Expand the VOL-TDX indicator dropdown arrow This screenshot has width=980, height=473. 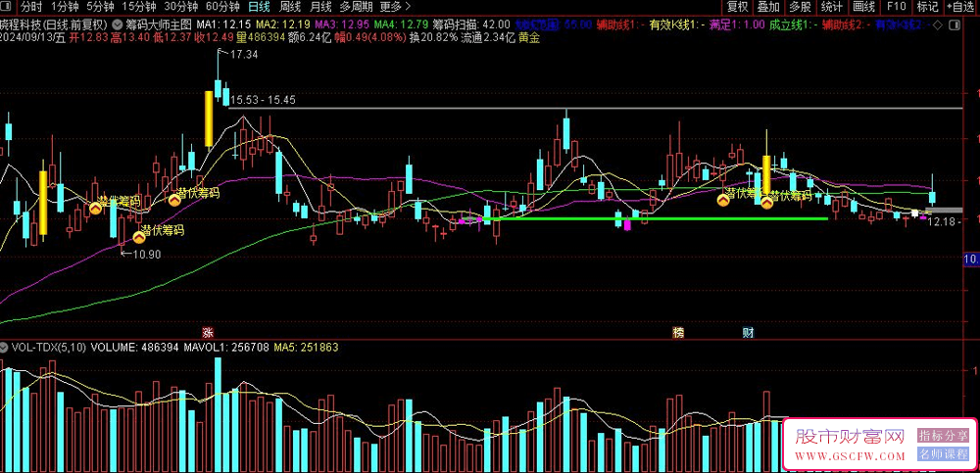point(4,347)
